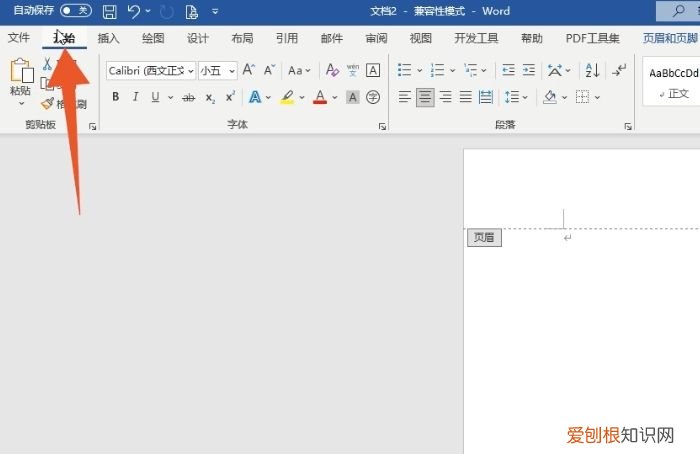
Task: Click the Save icon in title bar
Action: [109, 12]
